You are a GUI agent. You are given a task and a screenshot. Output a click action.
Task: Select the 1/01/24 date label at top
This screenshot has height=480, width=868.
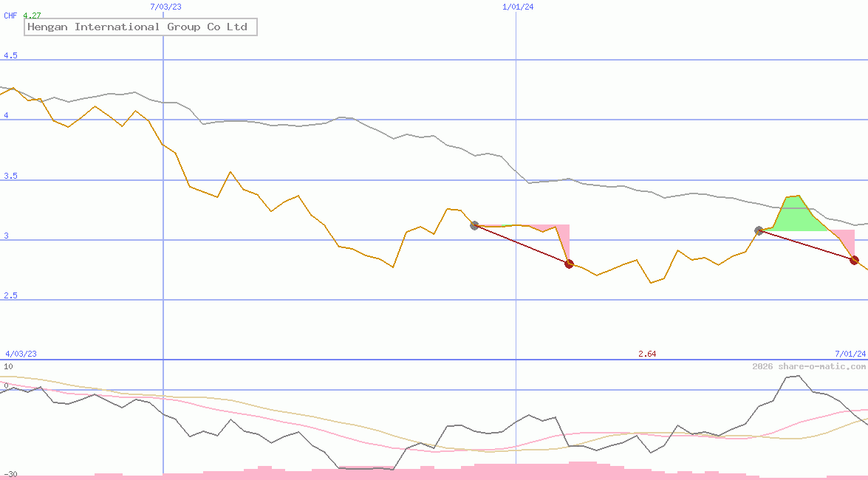coord(518,7)
